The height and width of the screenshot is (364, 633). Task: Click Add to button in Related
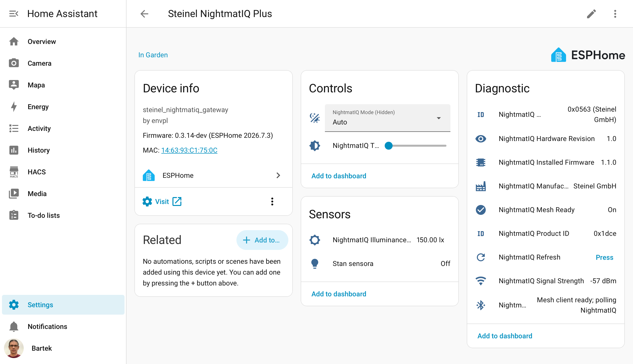tap(262, 240)
